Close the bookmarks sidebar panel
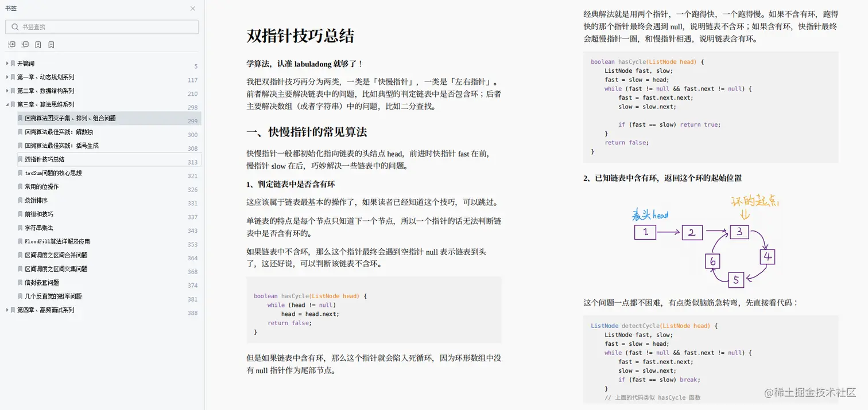 click(x=193, y=9)
